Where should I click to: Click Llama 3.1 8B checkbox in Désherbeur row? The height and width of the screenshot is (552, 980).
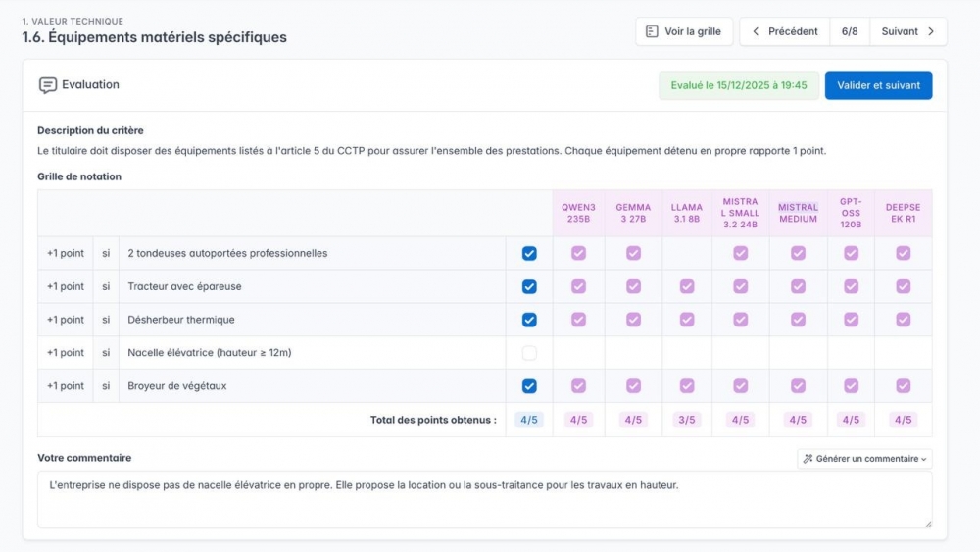tap(687, 320)
